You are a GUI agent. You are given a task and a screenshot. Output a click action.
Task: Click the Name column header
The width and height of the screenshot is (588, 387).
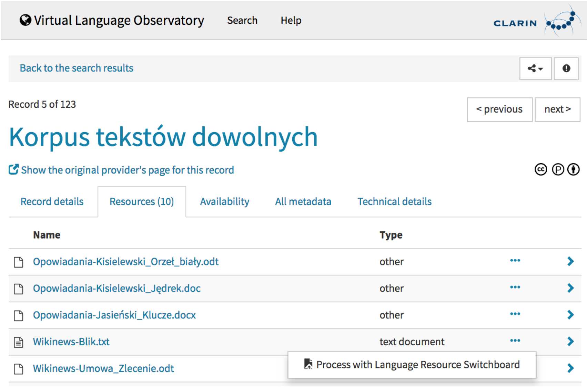(47, 235)
